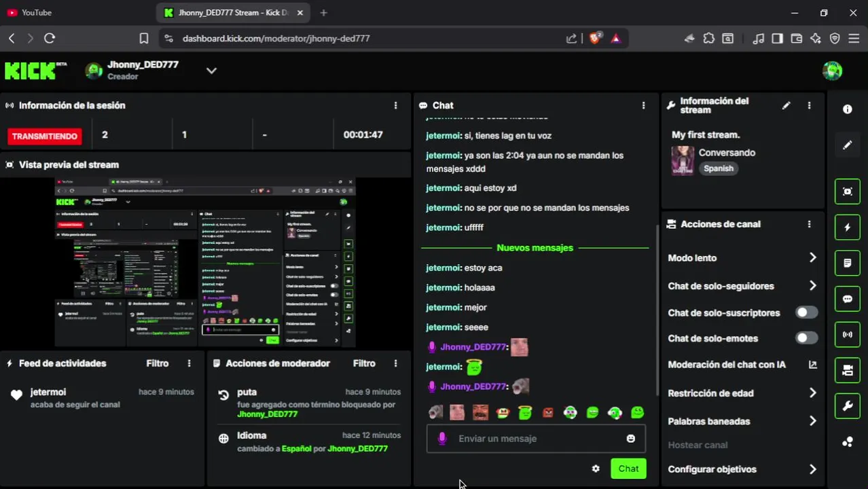Bookmark this page icon
868x489 pixels.
tap(144, 39)
